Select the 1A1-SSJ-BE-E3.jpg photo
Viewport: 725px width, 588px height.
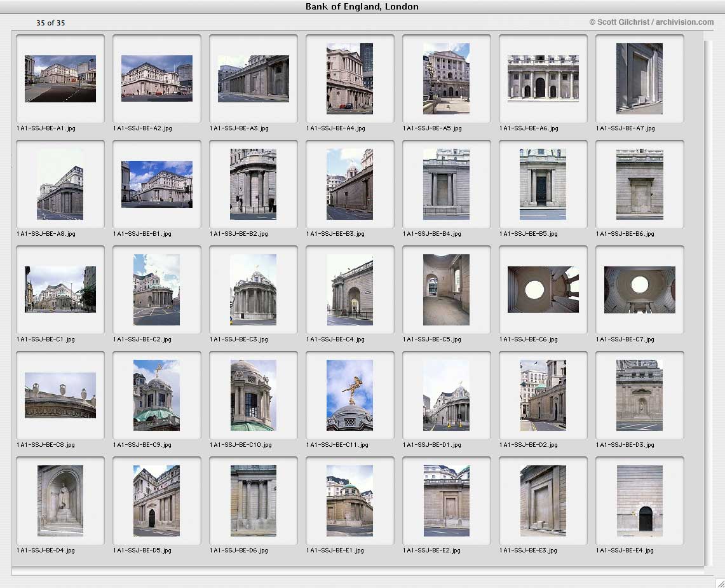[x=543, y=500]
